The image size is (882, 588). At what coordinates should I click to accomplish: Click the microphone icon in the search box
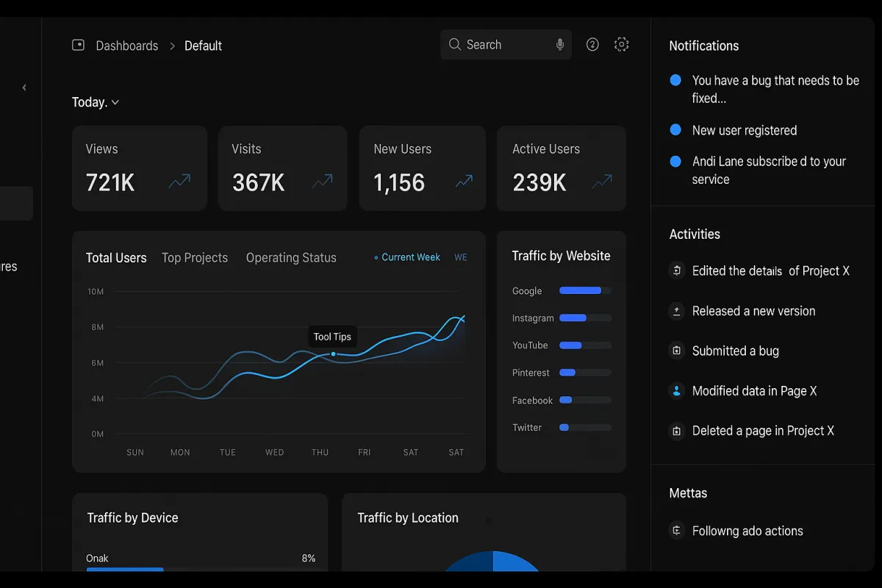(x=560, y=45)
